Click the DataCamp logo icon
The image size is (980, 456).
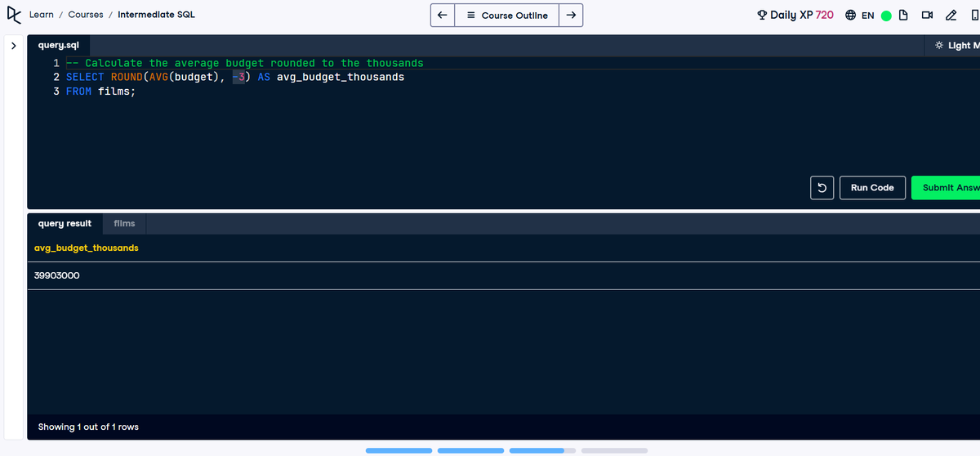(13, 15)
